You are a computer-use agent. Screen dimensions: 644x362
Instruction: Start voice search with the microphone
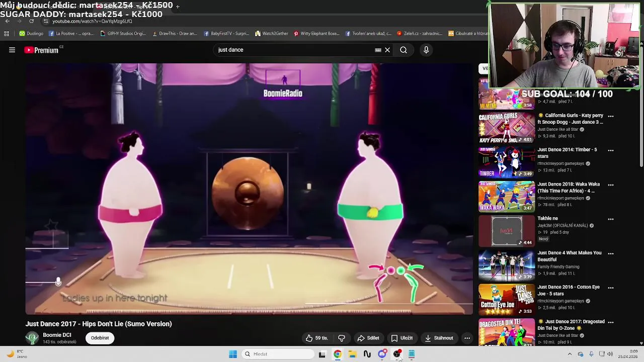point(426,50)
